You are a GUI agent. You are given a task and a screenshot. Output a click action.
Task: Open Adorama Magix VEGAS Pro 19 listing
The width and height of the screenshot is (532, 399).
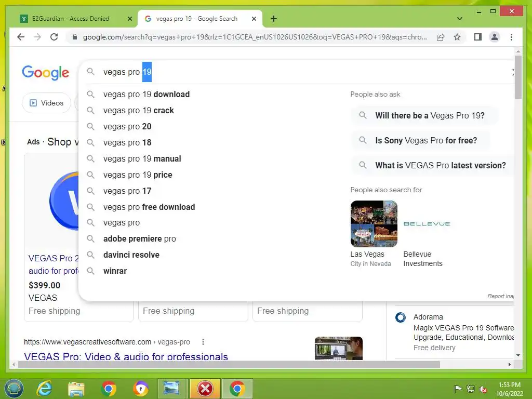463,332
